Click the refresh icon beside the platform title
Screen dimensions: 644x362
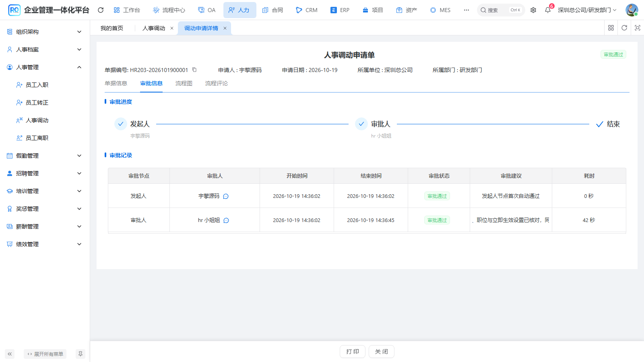tap(101, 10)
